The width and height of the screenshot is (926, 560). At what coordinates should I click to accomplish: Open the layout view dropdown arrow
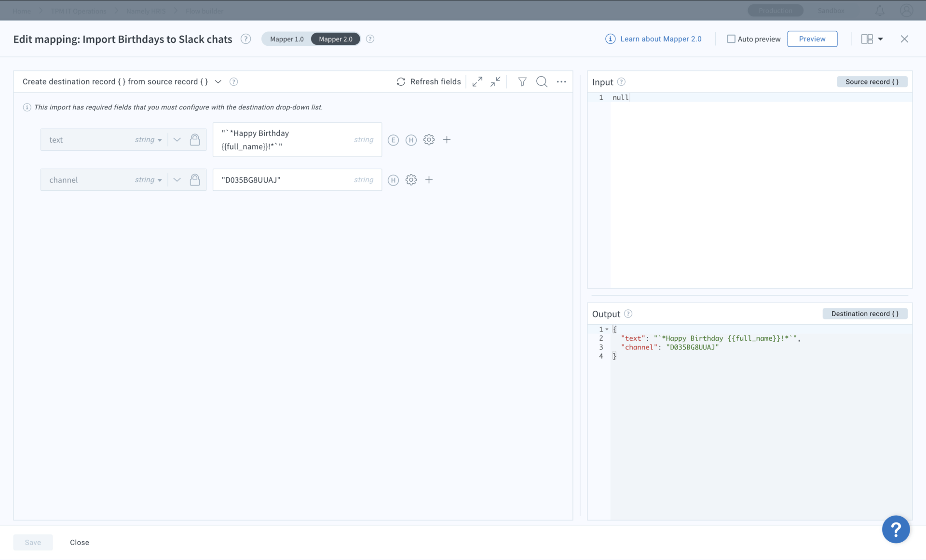(880, 39)
